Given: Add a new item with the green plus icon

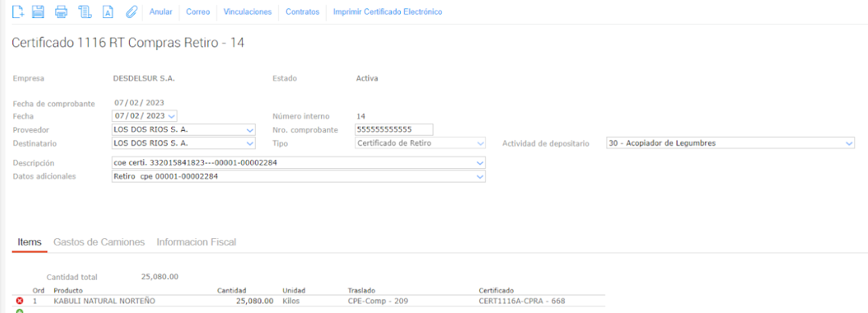Looking at the screenshot, I should point(19,311).
